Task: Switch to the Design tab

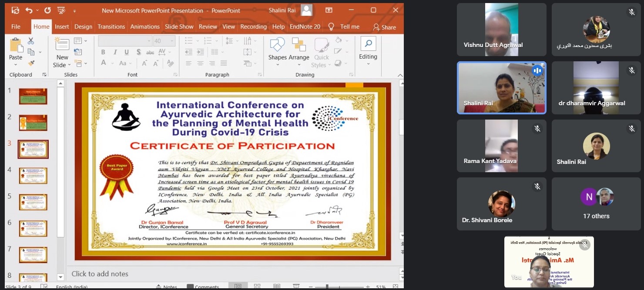Action: click(83, 27)
